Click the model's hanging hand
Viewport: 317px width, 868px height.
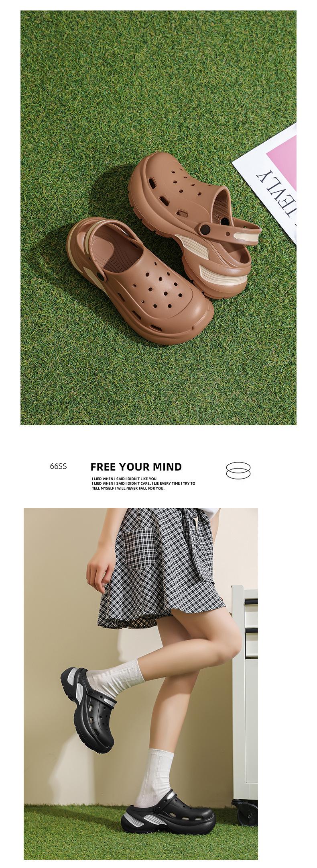100,571
